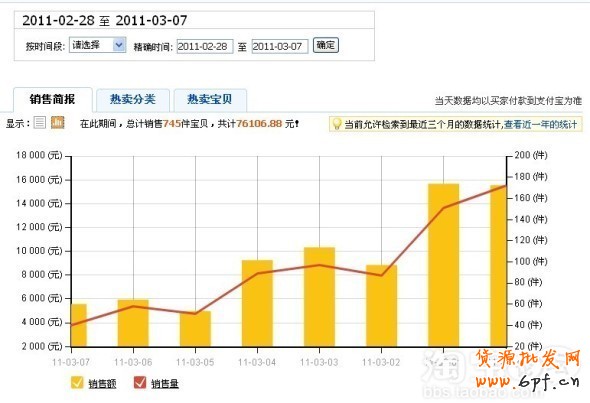Click the start date field 2011-02-28
The height and width of the screenshot is (403, 590).
[205, 46]
